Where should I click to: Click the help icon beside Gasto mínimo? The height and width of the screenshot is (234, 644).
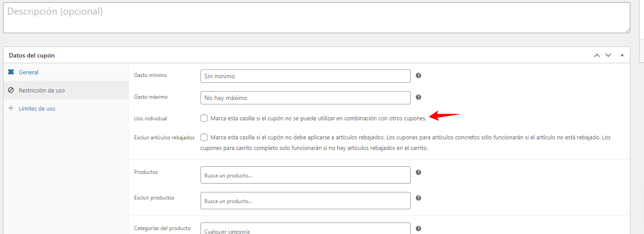pyautogui.click(x=418, y=76)
